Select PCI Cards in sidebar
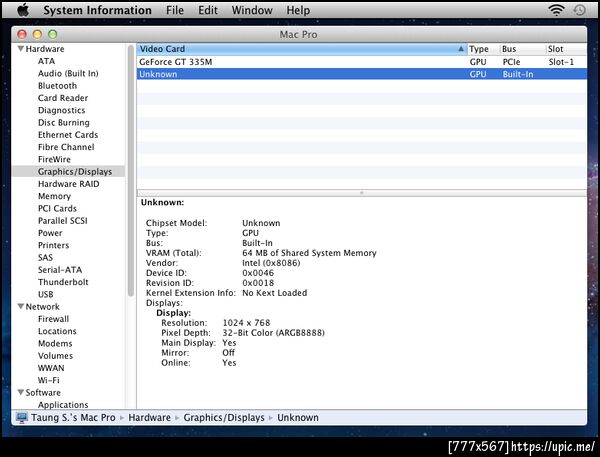 coord(57,208)
